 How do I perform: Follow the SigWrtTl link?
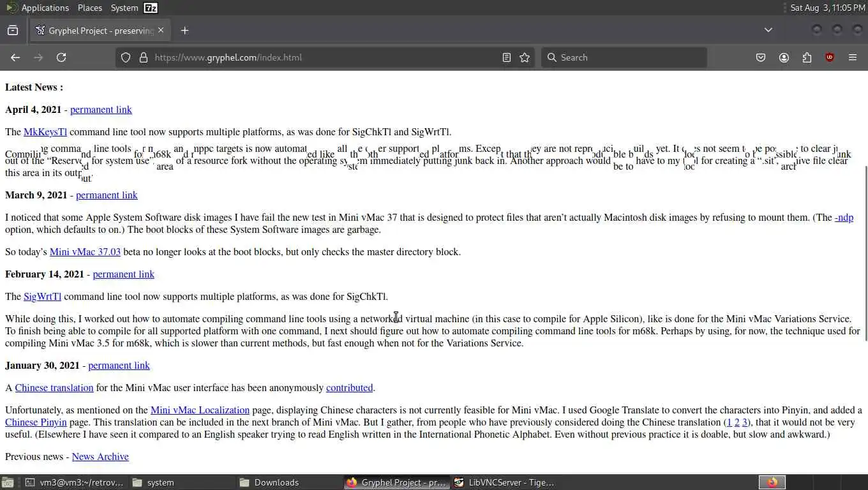[x=42, y=297]
